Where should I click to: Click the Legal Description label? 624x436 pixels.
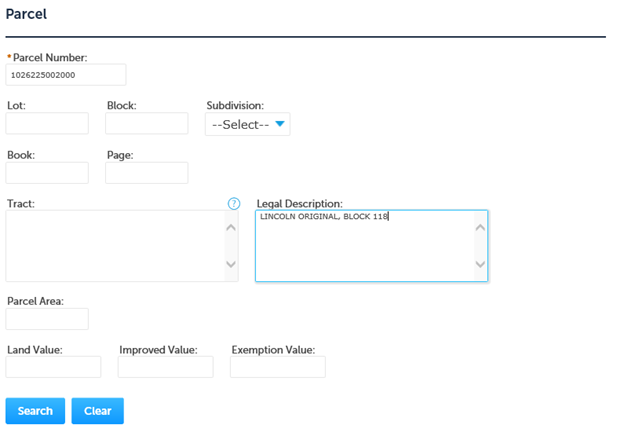pos(300,204)
